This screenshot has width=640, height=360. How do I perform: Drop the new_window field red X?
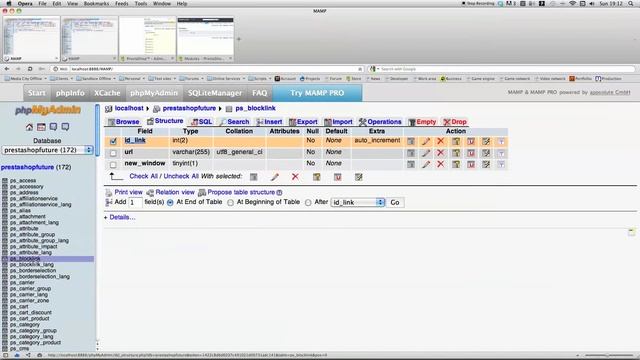(440, 164)
